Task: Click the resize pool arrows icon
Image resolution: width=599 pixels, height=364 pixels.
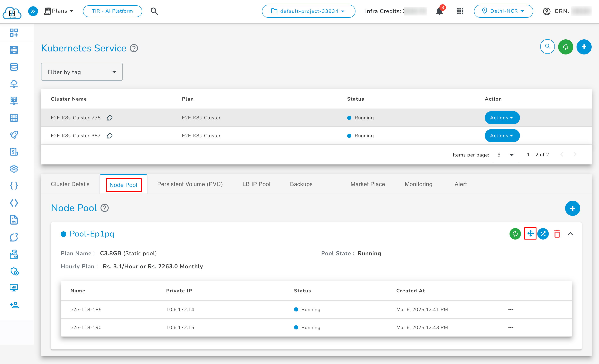Action: 530,234
